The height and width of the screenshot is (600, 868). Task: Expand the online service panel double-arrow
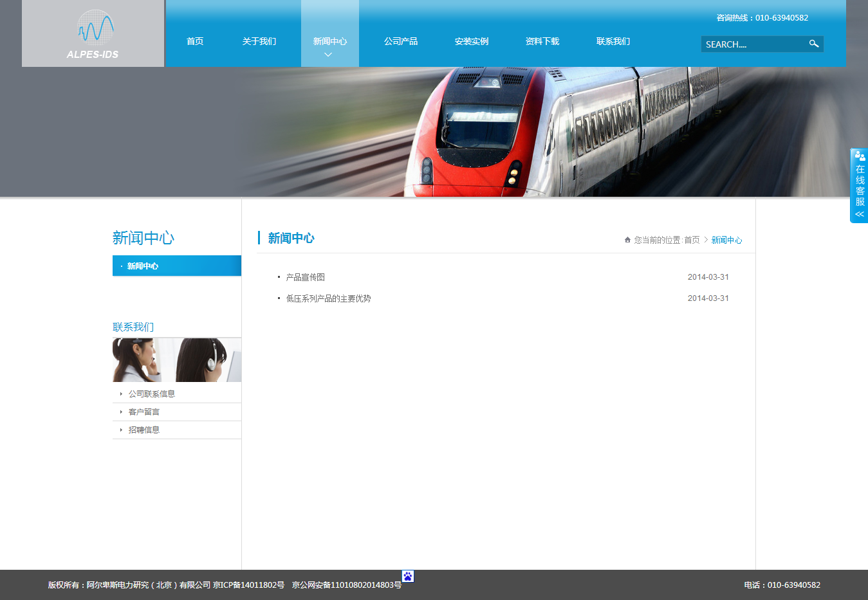859,214
